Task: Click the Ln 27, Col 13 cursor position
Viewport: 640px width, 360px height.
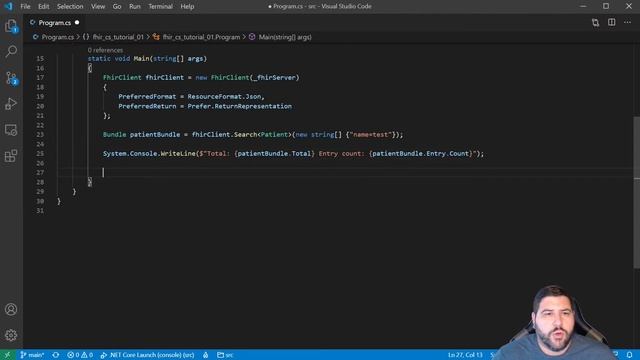Action: coord(465,355)
